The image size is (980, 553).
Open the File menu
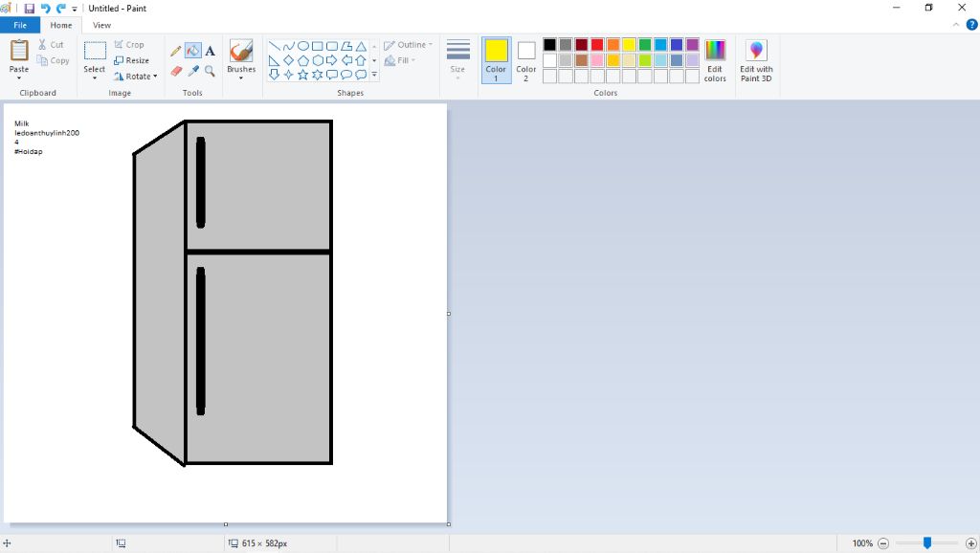click(x=20, y=25)
